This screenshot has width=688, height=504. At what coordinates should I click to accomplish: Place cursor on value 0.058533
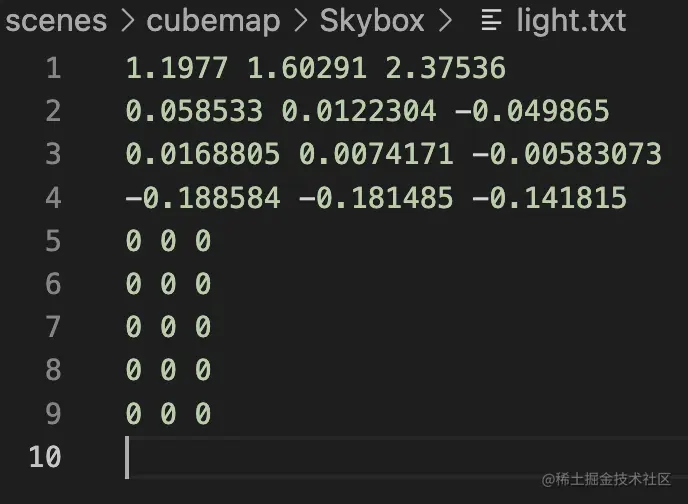click(x=194, y=111)
